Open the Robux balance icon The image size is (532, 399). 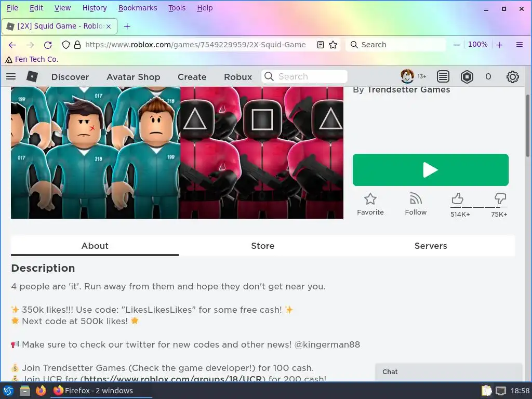tap(467, 77)
